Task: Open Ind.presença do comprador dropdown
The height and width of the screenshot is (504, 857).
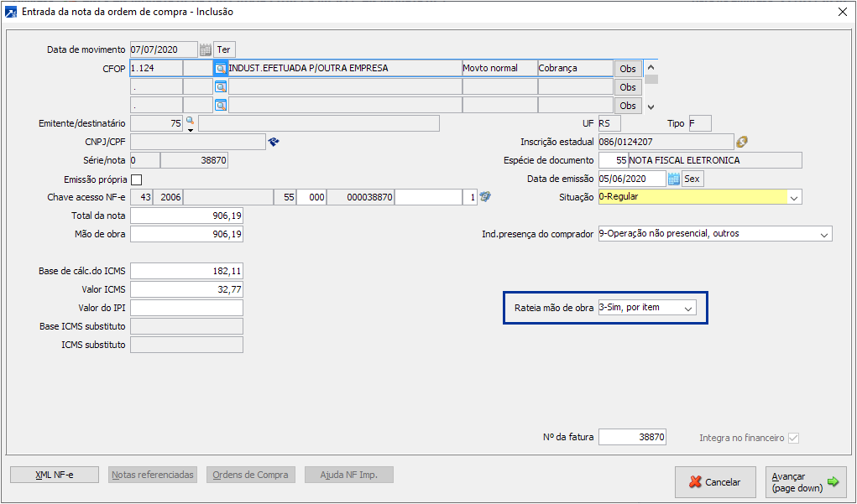Action: 824,234
